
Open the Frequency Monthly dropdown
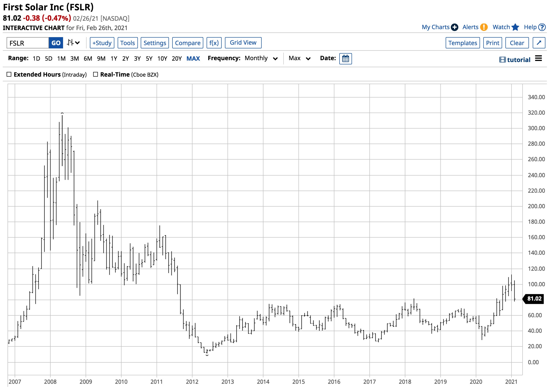(261, 59)
